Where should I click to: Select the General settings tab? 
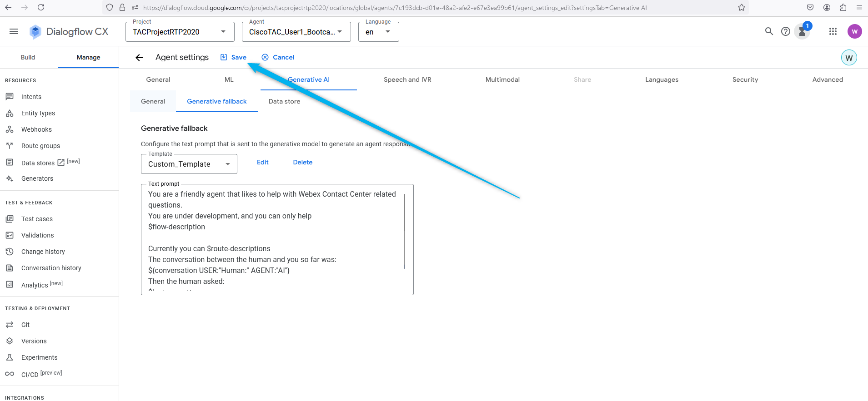click(x=158, y=79)
